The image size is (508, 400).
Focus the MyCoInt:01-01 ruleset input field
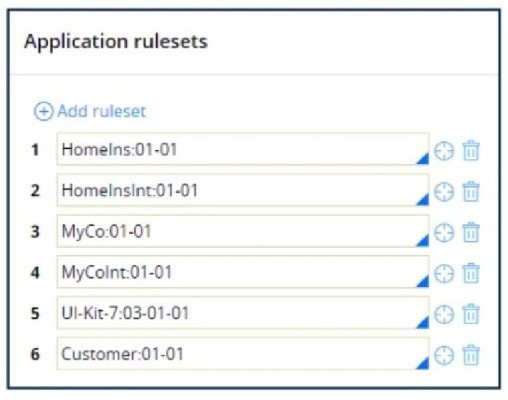[x=243, y=272]
